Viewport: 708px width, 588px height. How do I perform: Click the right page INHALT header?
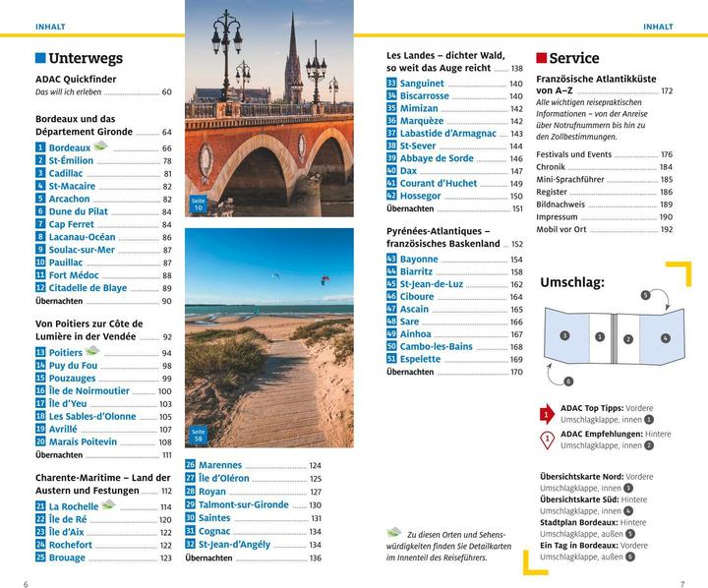tap(658, 27)
